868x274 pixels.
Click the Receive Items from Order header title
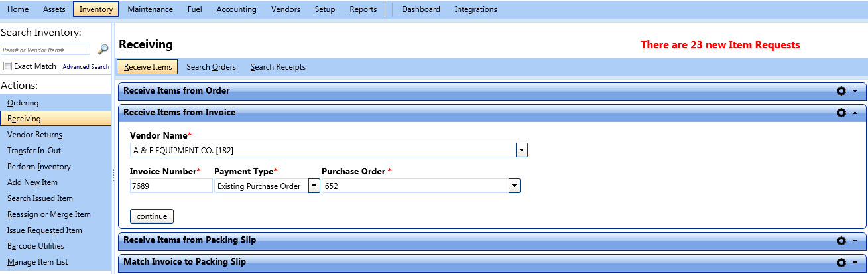tap(176, 91)
